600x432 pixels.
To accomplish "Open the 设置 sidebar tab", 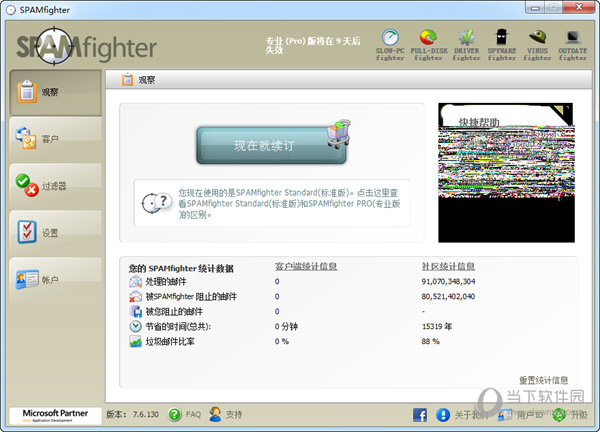I will [55, 233].
